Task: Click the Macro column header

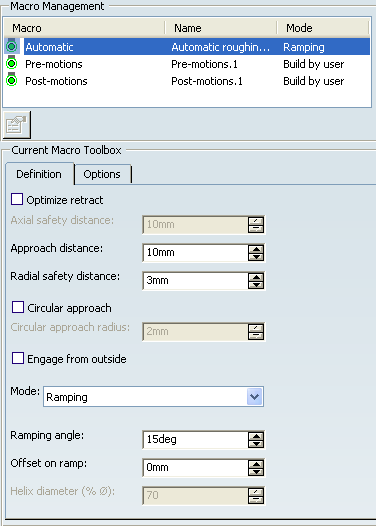Action: 85,28
